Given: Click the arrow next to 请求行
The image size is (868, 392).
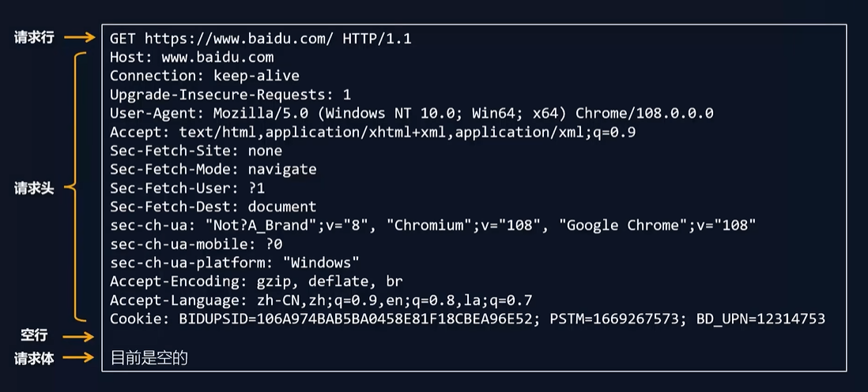Looking at the screenshot, I should pos(80,38).
